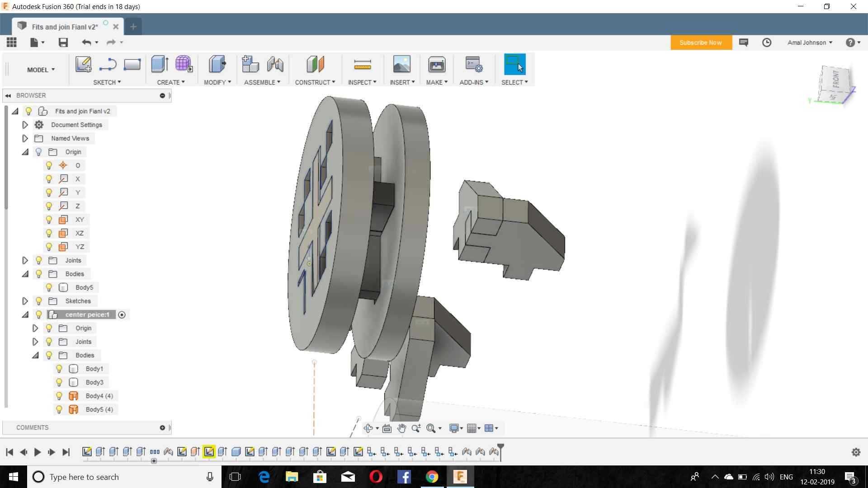Expand the Named Views folder
The height and width of the screenshot is (488, 868).
[x=25, y=138]
